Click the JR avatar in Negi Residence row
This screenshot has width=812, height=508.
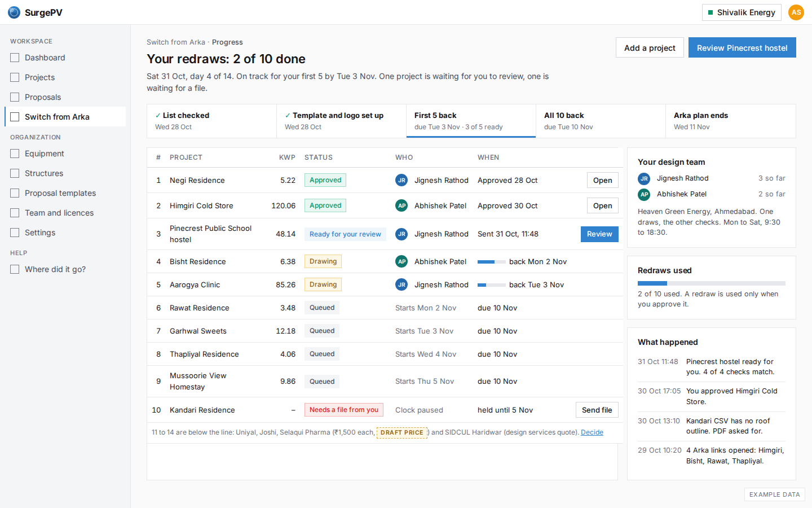(x=401, y=180)
